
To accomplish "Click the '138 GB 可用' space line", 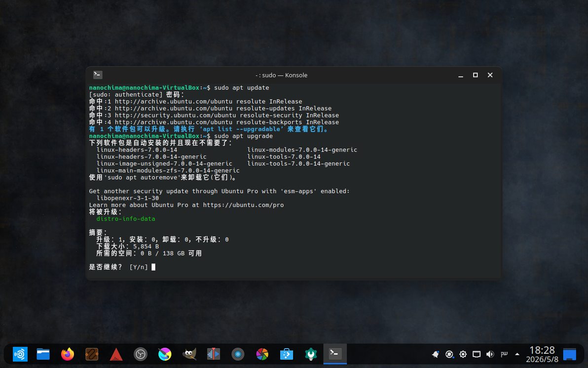I will (182, 253).
